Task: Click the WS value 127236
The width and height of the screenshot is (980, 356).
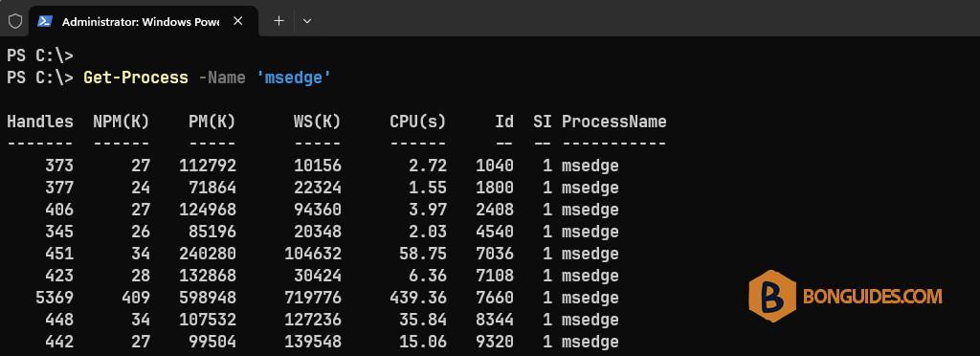Action: point(313,320)
